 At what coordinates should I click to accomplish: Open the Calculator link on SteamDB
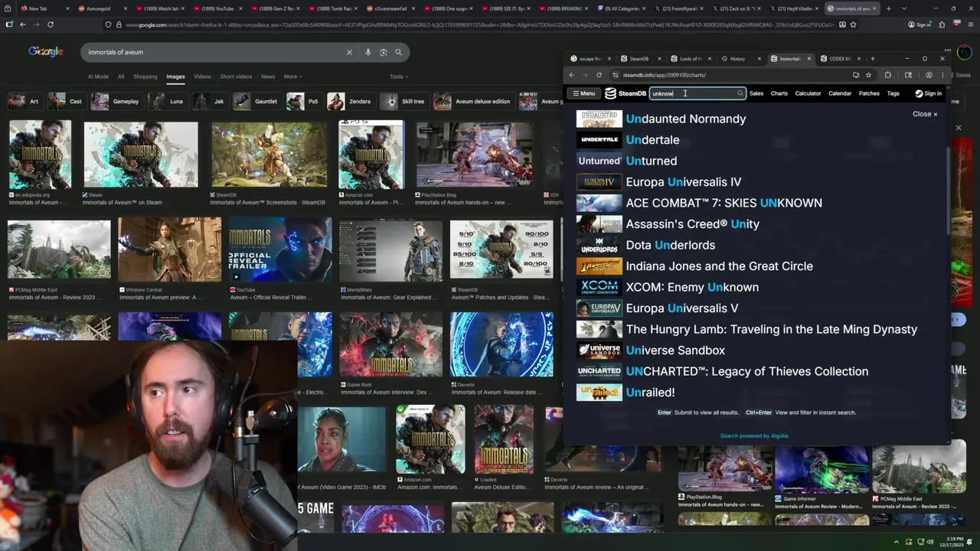point(808,93)
